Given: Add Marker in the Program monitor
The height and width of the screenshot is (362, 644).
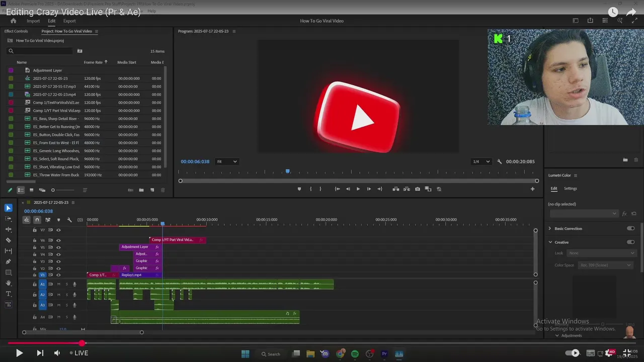Looking at the screenshot, I should [x=299, y=189].
